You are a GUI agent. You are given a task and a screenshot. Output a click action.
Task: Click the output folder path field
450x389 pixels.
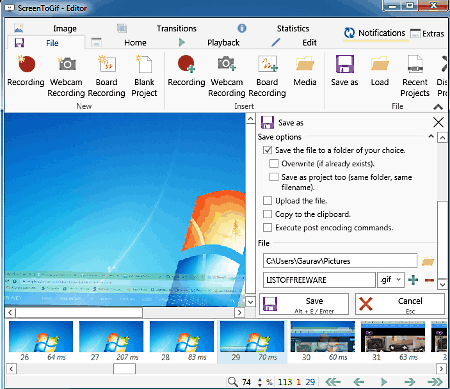click(x=340, y=261)
